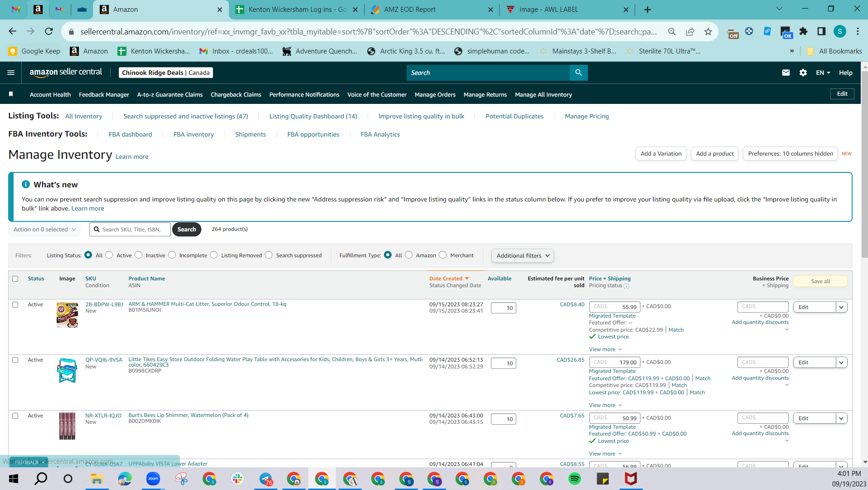
Task: Check the Little Tikes water table row checkbox
Action: coord(15,360)
